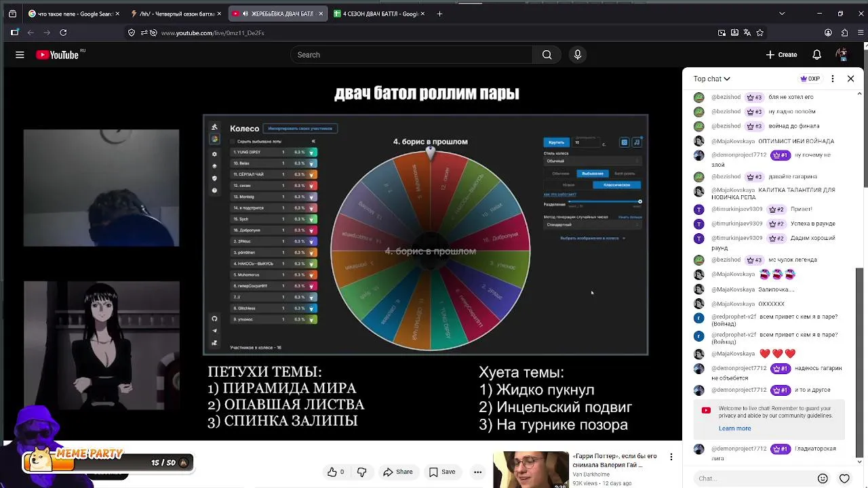Open browser workspaces icon at top-left
The image size is (868, 488).
pyautogui.click(x=12, y=14)
